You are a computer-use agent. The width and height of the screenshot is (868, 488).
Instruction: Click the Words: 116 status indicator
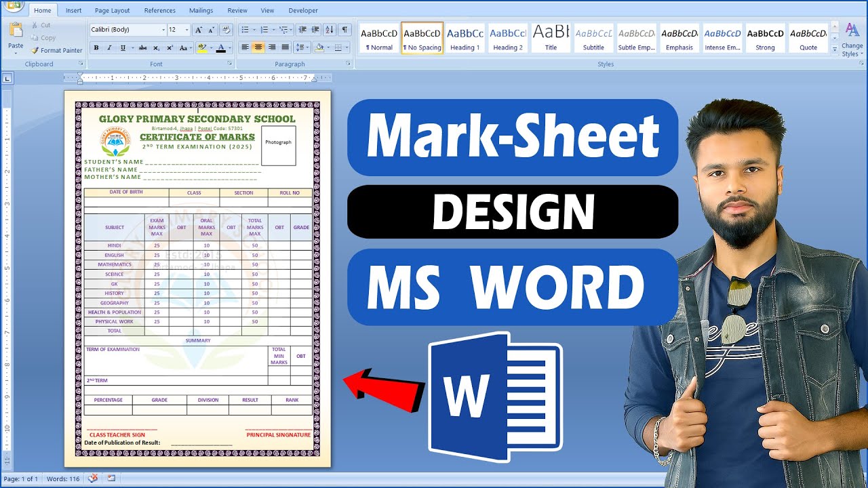pos(63,479)
